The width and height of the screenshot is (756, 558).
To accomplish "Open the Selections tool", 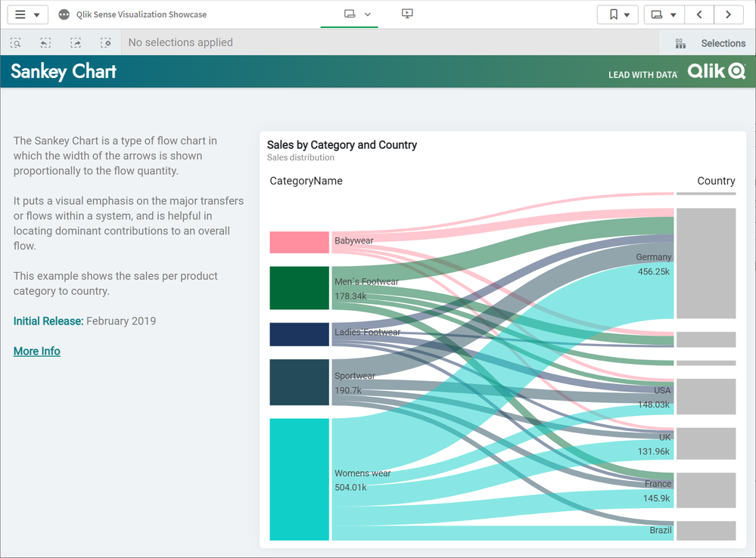I will (708, 43).
